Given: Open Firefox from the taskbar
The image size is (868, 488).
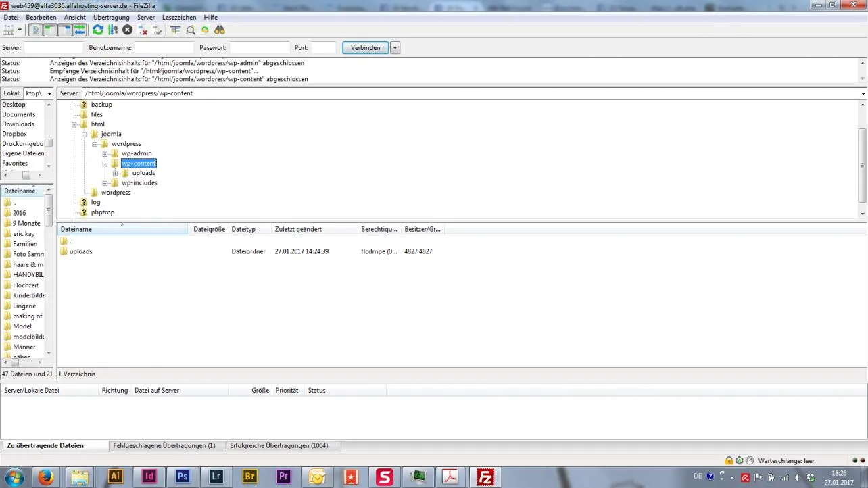Looking at the screenshot, I should [x=47, y=477].
